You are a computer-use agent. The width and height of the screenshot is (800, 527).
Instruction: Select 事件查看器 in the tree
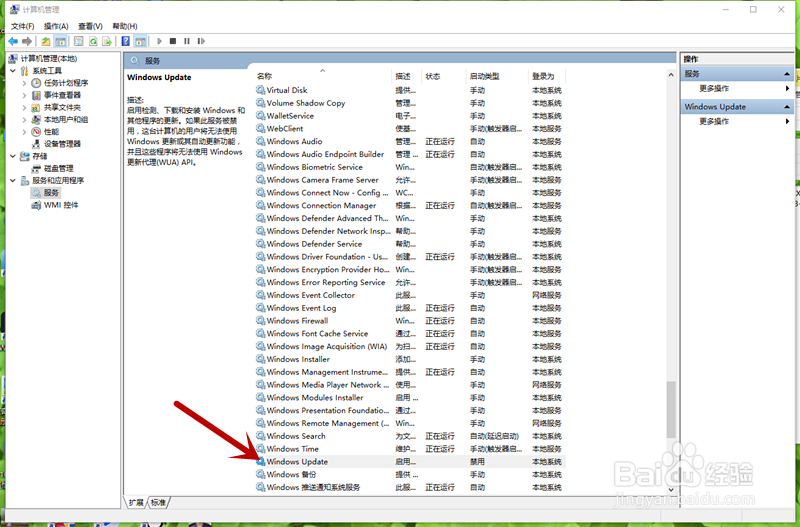62,95
